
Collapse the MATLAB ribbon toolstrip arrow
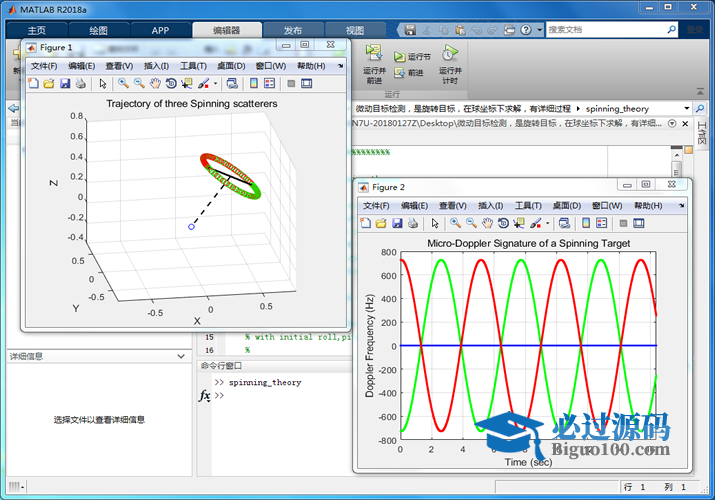(x=700, y=92)
